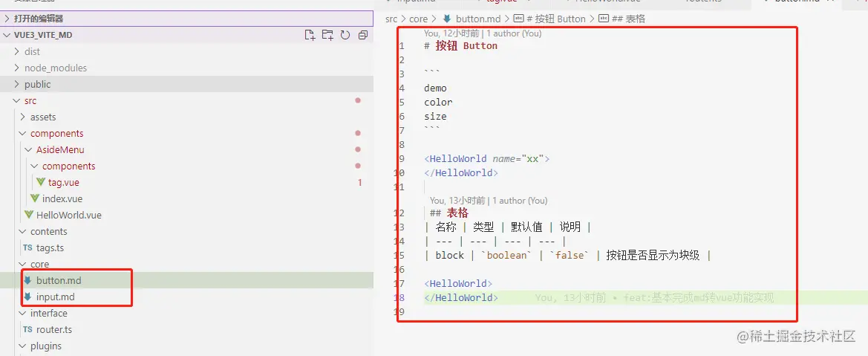Click the 'You, 13小时前 | 1 author (You)' code lens

[489, 200]
